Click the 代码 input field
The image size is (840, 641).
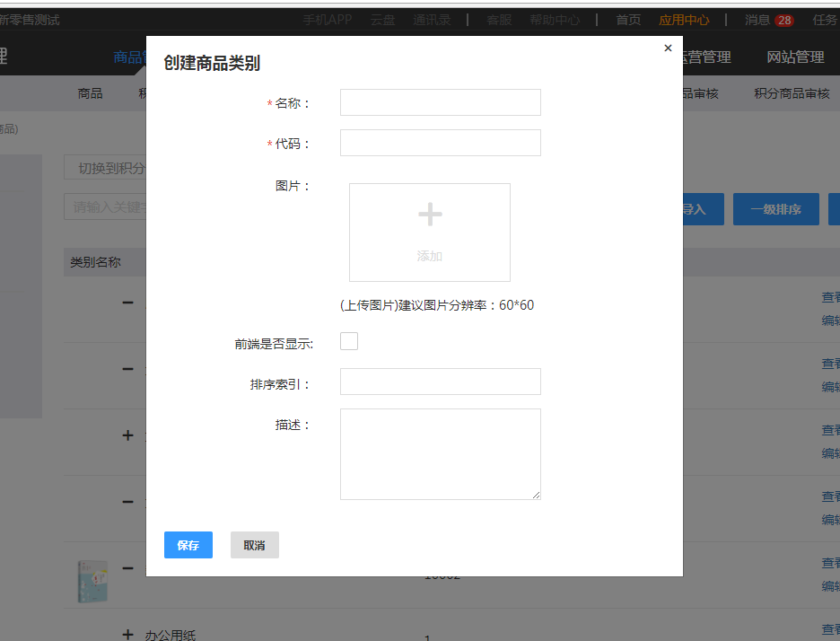pyautogui.click(x=441, y=143)
